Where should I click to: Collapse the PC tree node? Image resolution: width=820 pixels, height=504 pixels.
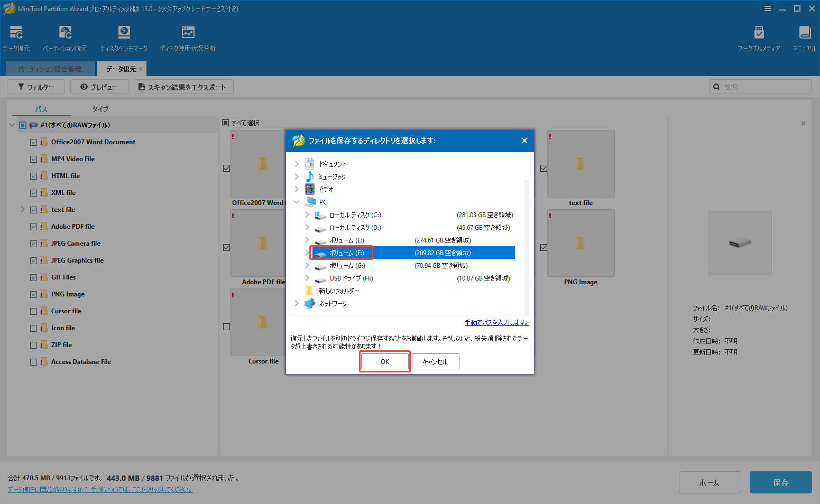pos(296,201)
